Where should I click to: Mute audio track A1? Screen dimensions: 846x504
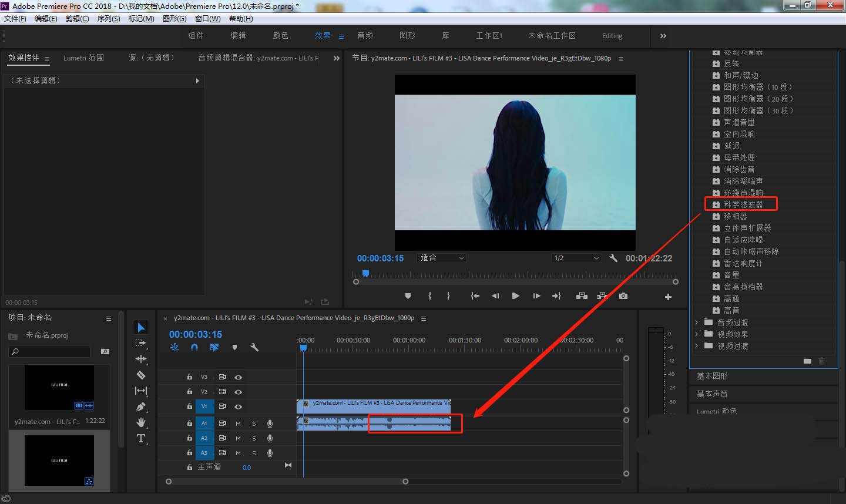tap(238, 423)
